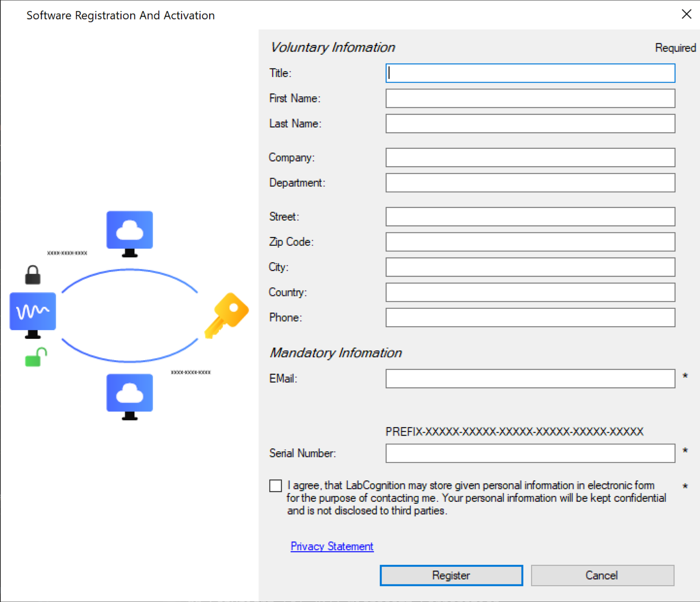Select the Last Name input box
This screenshot has width=700, height=602.
530,124
